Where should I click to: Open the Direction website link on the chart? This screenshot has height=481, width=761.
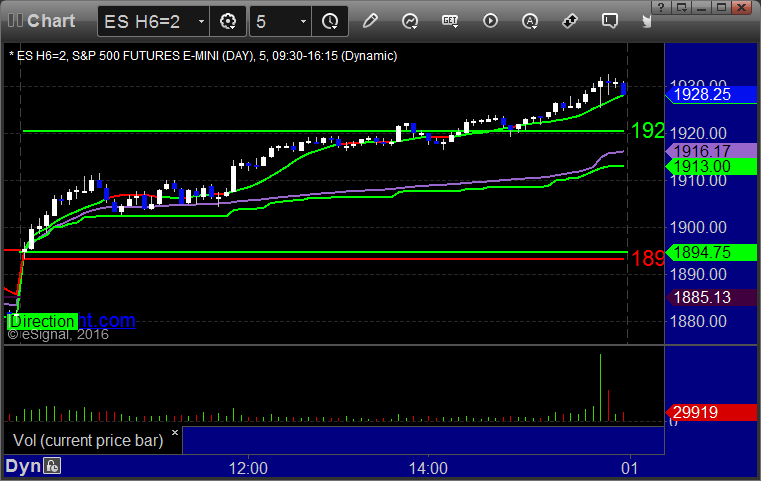(x=72, y=321)
